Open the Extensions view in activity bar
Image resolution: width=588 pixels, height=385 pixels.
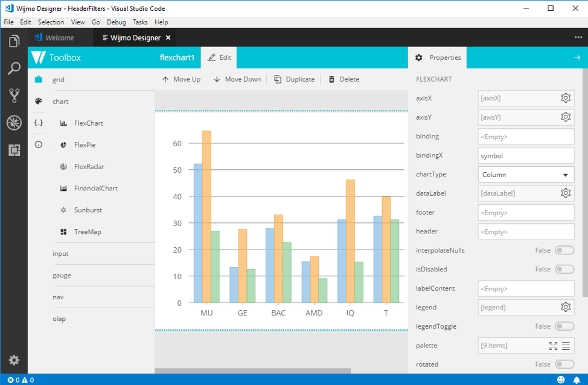click(14, 150)
